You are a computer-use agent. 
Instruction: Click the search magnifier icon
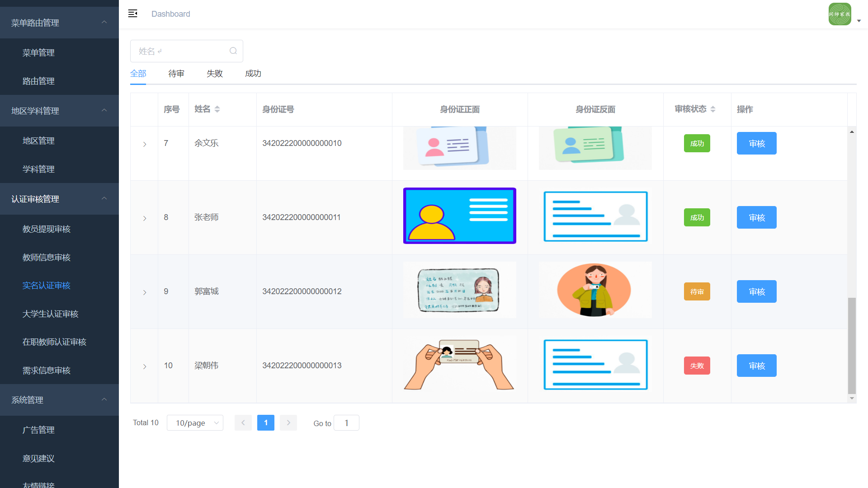point(233,51)
